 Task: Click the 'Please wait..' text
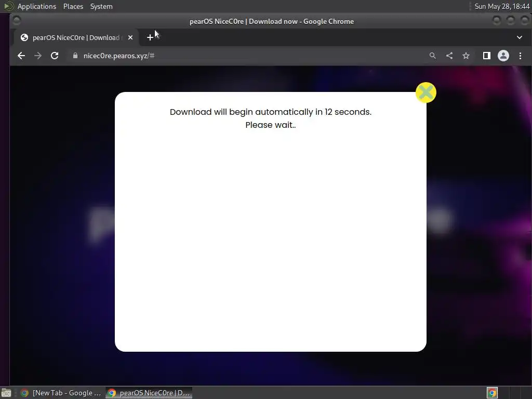click(x=270, y=125)
